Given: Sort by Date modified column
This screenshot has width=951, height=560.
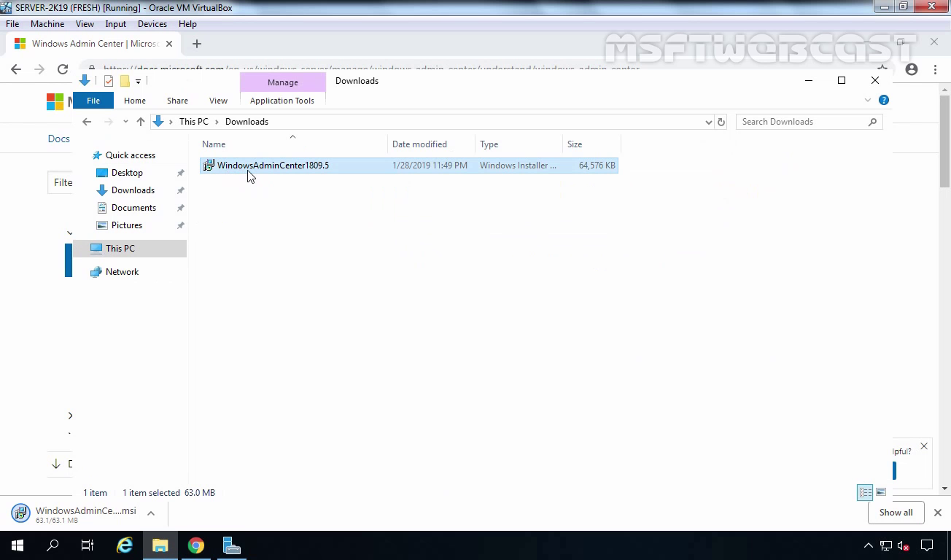Looking at the screenshot, I should click(432, 144).
